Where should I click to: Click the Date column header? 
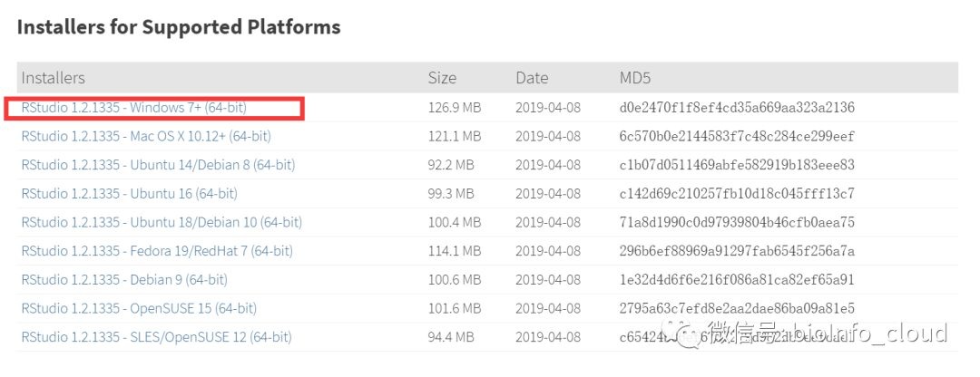point(533,78)
